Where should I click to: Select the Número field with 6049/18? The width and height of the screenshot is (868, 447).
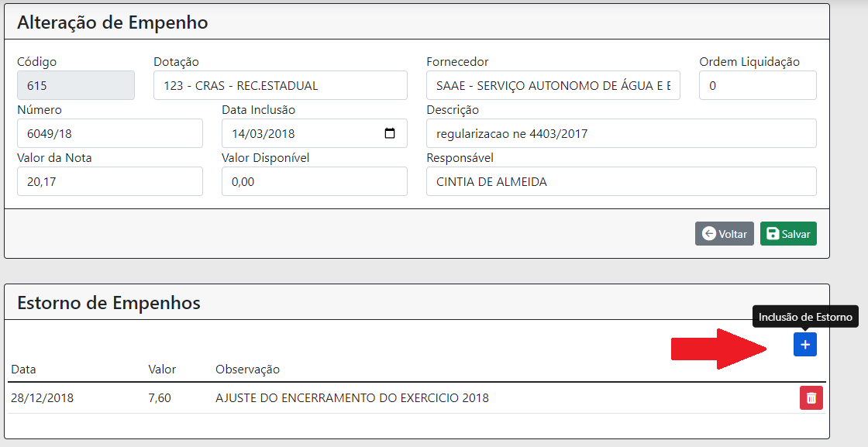coord(109,133)
